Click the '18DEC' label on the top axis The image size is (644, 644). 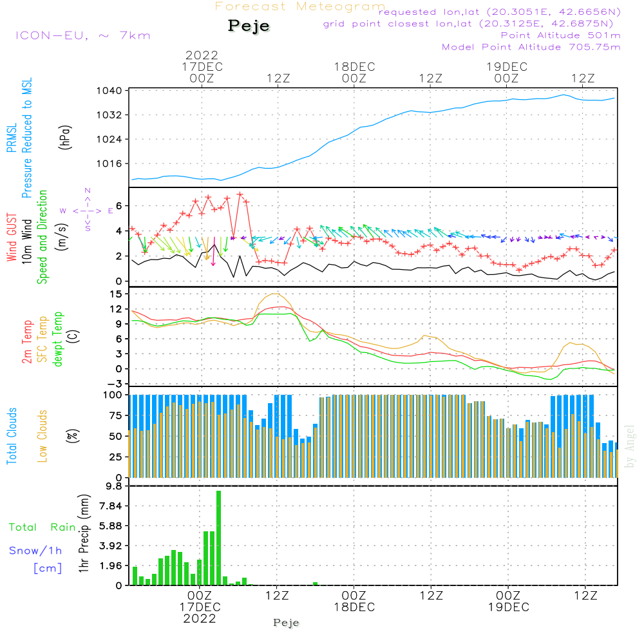354,66
